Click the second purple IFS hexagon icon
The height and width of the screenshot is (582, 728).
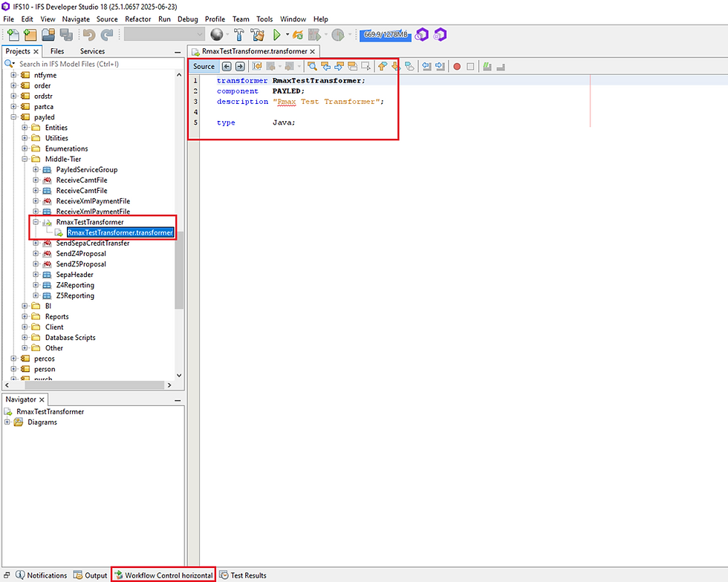point(440,35)
